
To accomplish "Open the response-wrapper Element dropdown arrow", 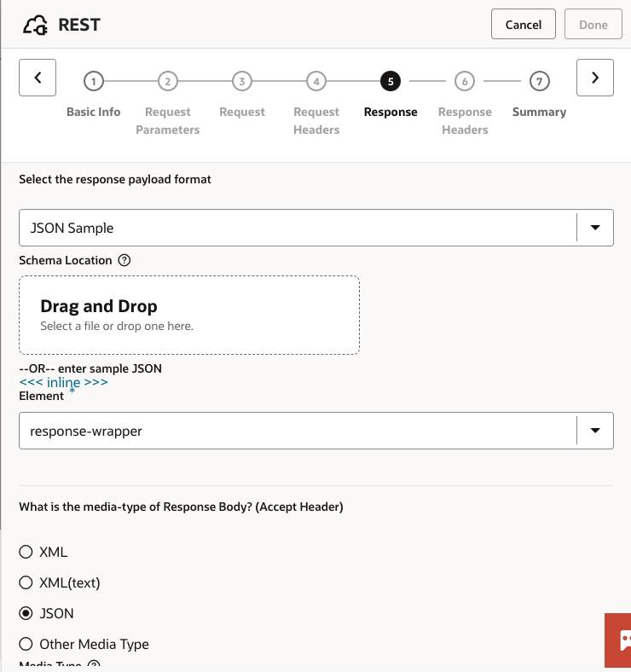I will pyautogui.click(x=595, y=431).
